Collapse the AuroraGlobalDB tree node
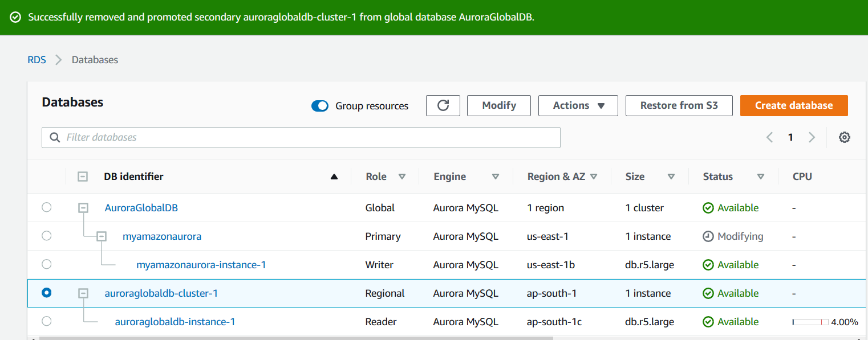The image size is (868, 340). (x=83, y=208)
